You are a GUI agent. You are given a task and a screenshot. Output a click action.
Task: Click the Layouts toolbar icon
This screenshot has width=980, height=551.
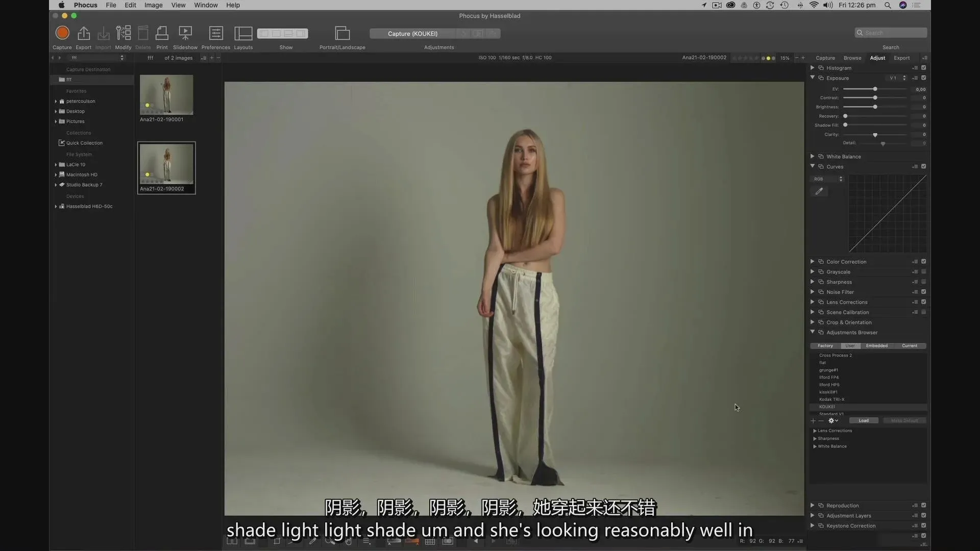243,33
